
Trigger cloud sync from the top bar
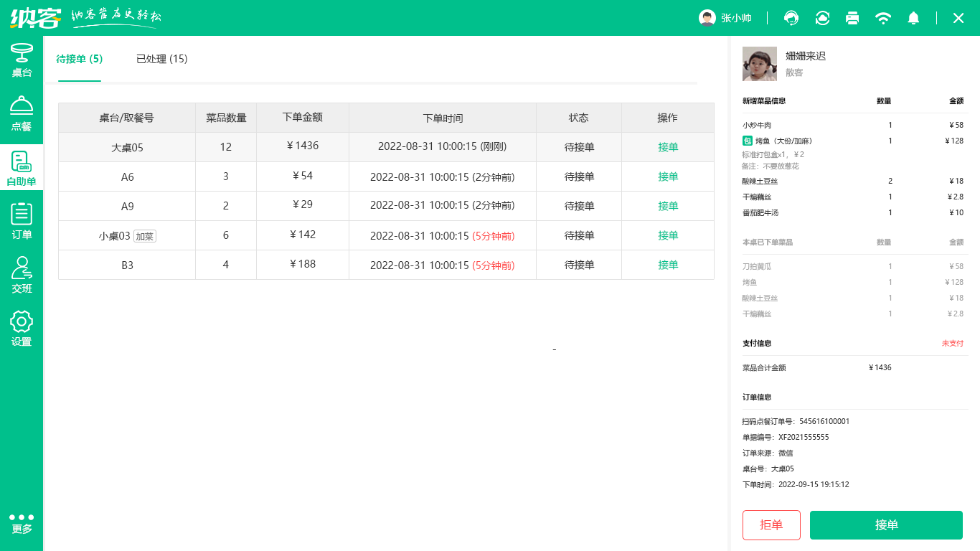(821, 18)
